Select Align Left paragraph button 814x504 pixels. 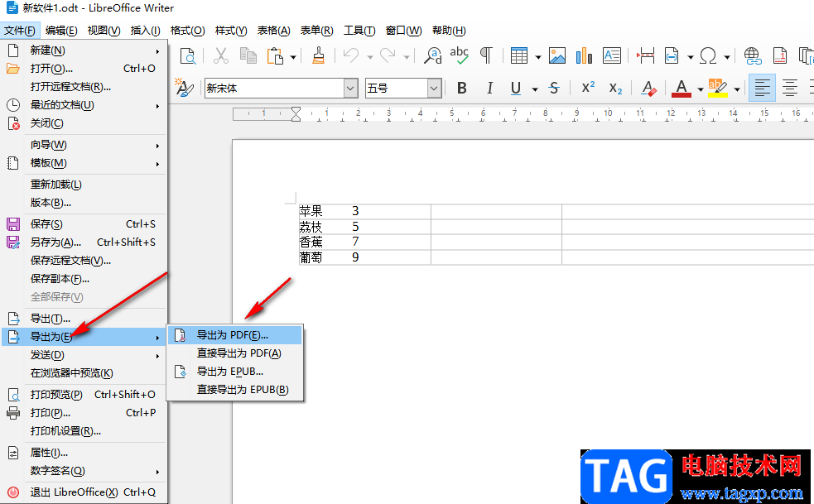[x=762, y=89]
